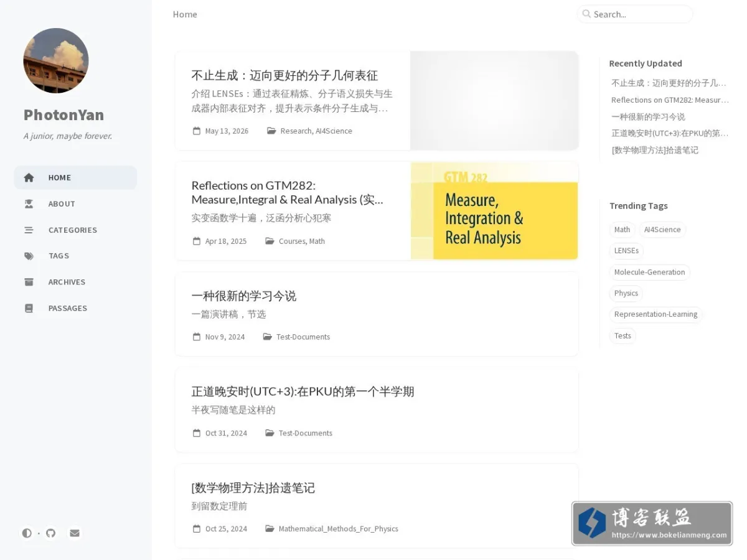Click the circular avatar photo
Image resolution: width=747 pixels, height=560 pixels.
(56, 60)
